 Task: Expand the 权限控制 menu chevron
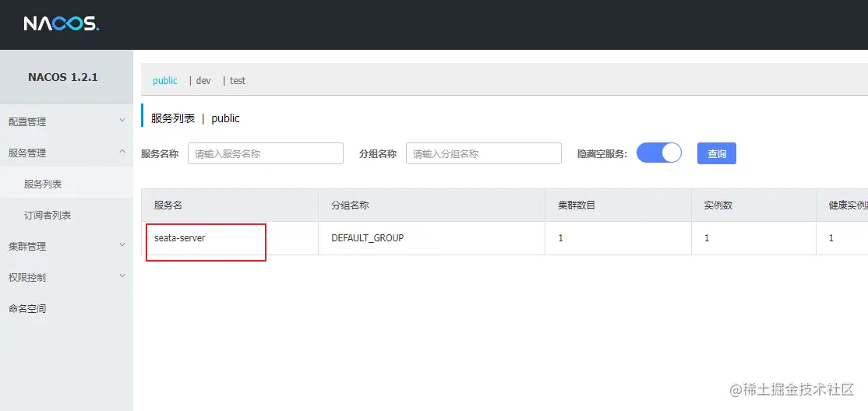point(122,276)
